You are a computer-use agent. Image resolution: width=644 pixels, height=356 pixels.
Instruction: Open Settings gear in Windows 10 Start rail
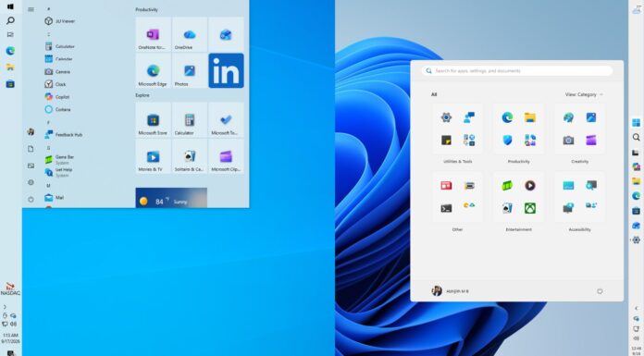click(x=31, y=182)
